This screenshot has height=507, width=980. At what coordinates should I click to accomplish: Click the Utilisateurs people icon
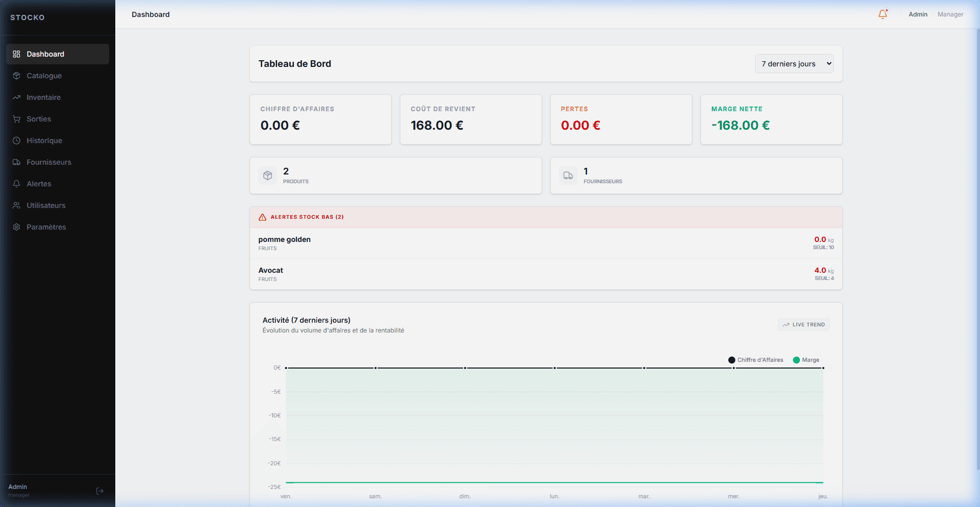[x=16, y=205]
